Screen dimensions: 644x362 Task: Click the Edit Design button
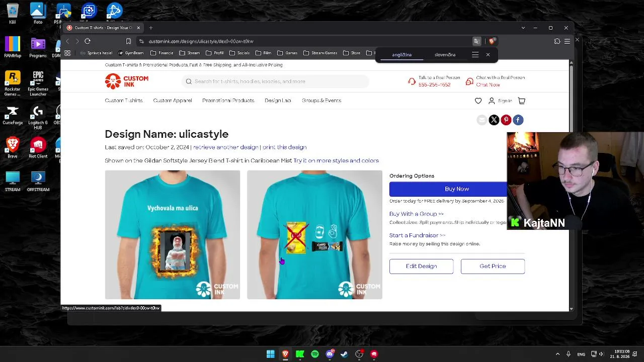pos(422,266)
